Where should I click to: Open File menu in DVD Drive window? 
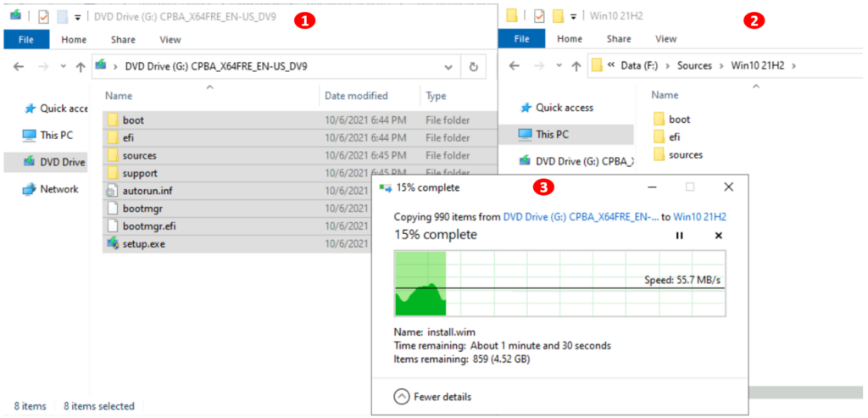(x=26, y=39)
